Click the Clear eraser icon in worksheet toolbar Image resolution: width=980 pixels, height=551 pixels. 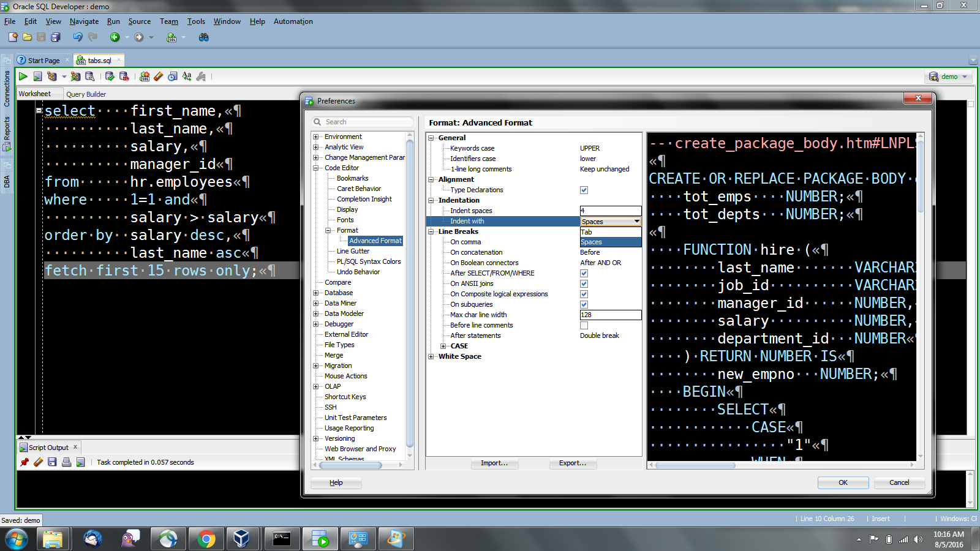[x=159, y=77]
